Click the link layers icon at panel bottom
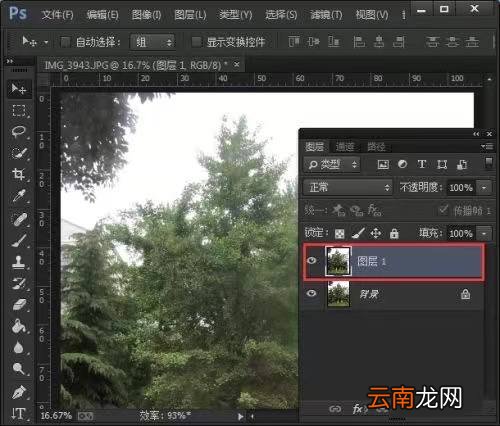The height and width of the screenshot is (426, 500). point(335,409)
